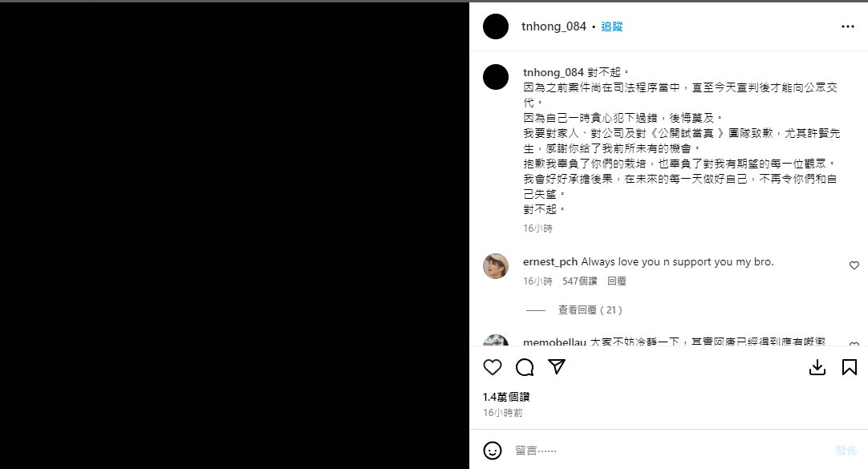Like ernest_pch's comment with small heart
This screenshot has height=469, width=868.
point(854,265)
